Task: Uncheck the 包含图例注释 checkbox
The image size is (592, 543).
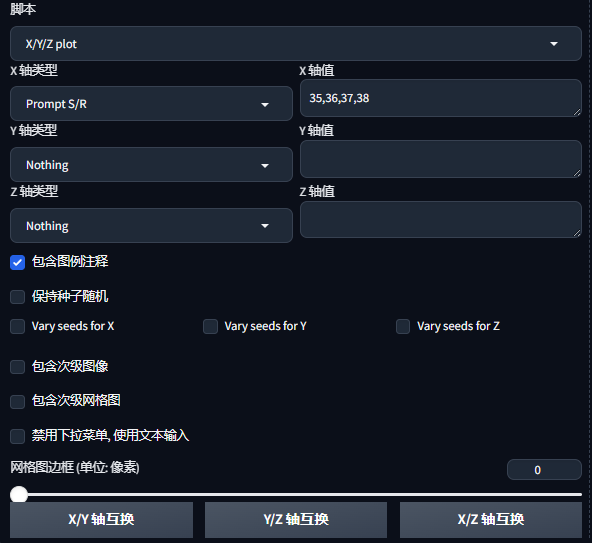Action: 17,262
